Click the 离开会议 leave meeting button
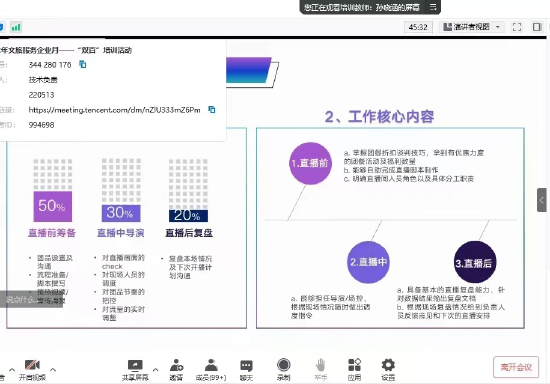 [516, 367]
